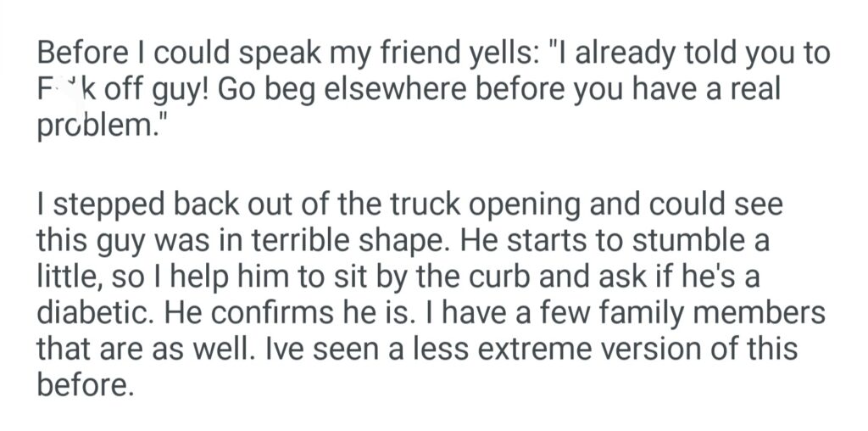The image size is (868, 431).
Task: Click the word "stumble"
Action: point(693,241)
